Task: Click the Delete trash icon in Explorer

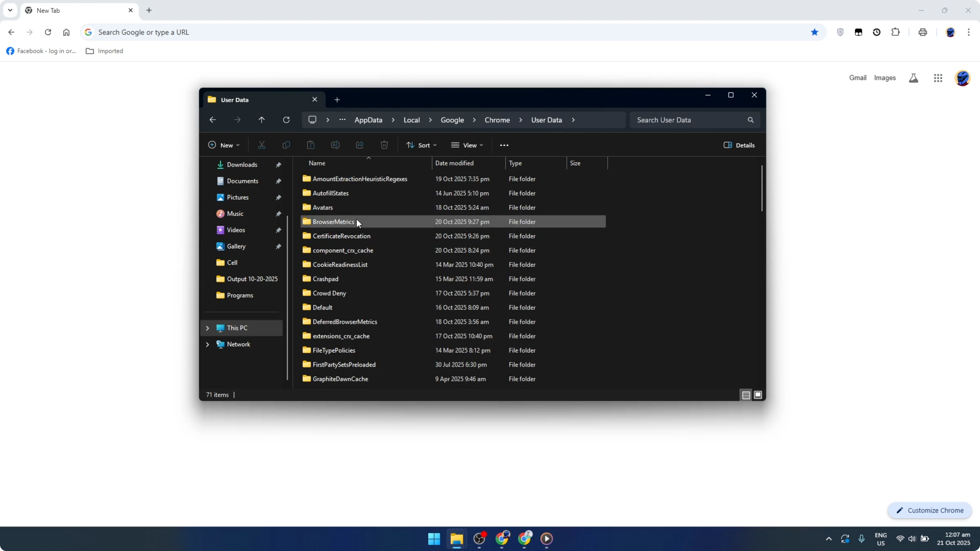Action: coord(384,145)
